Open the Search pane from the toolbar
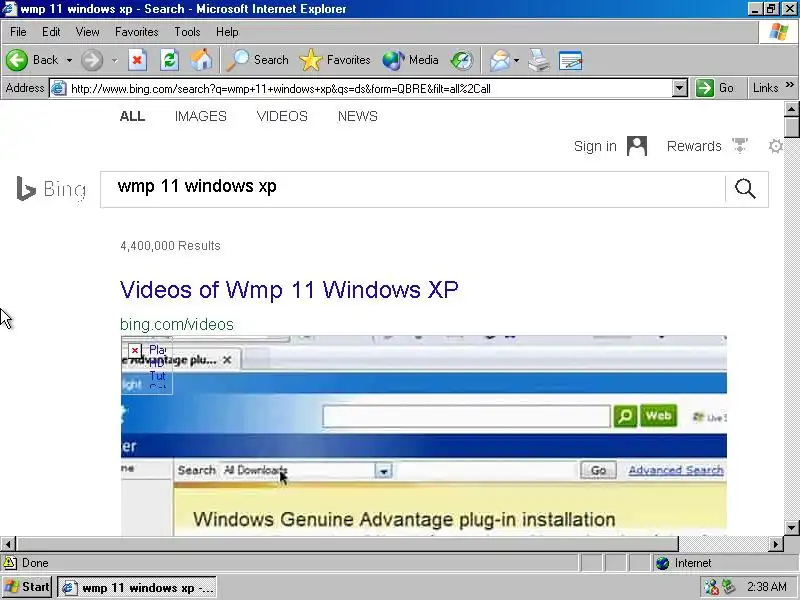800x600 pixels. coord(258,60)
